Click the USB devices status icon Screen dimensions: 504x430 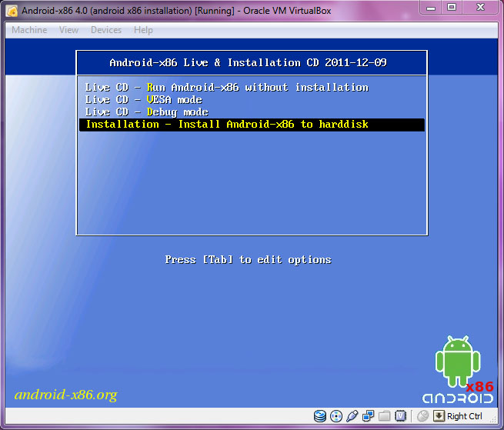pyautogui.click(x=352, y=416)
